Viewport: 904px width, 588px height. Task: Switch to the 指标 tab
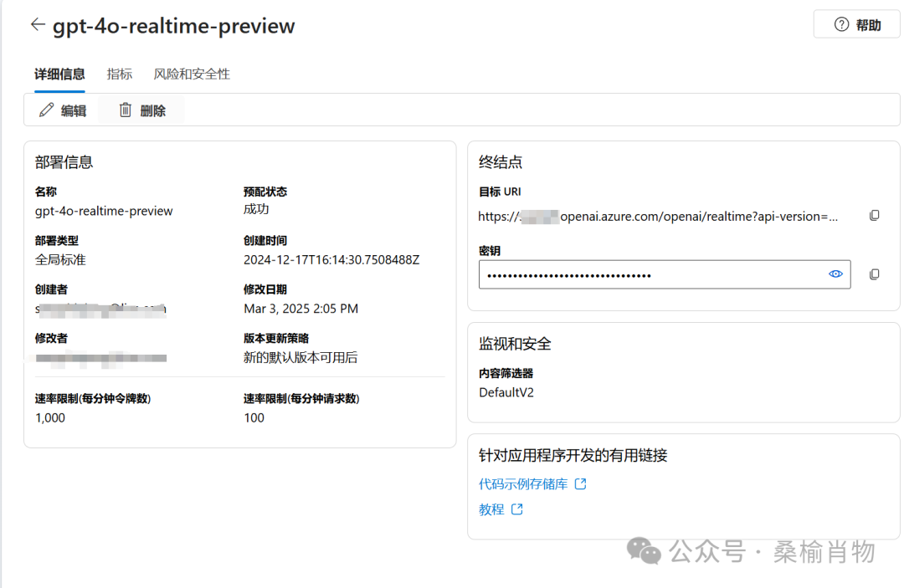pyautogui.click(x=120, y=74)
